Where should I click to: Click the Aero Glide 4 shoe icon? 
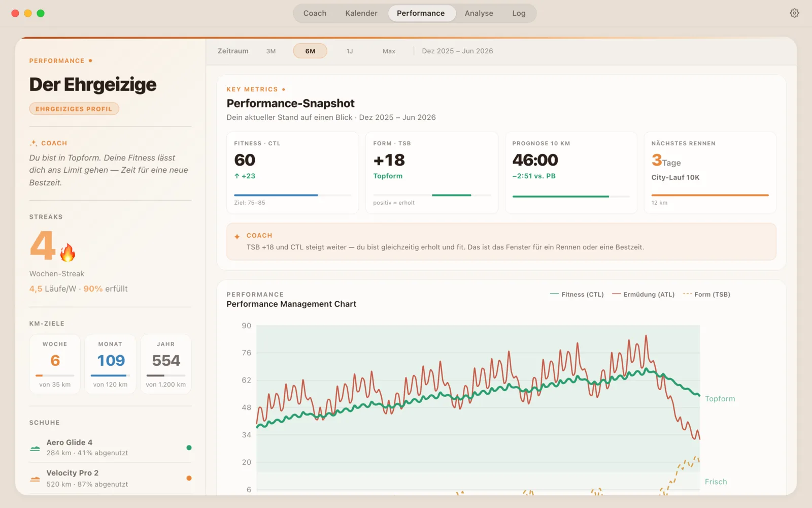35,448
